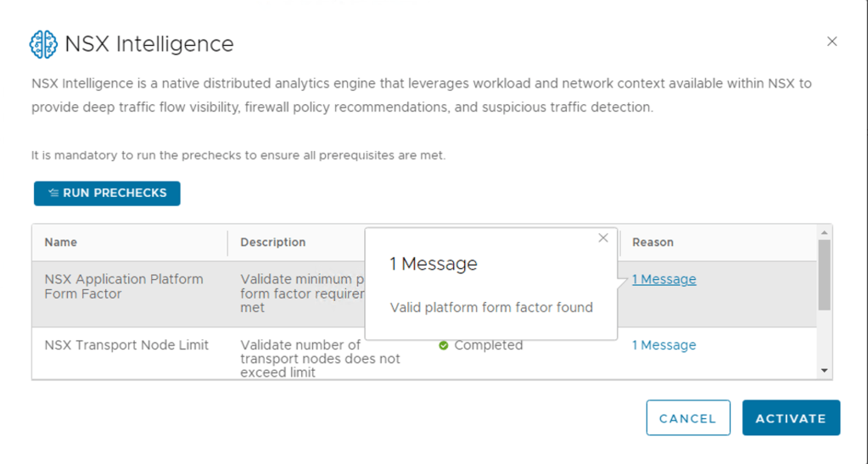Image resolution: width=868 pixels, height=464 pixels.
Task: Select the NSX Transport Node Limit row
Action: [126, 345]
